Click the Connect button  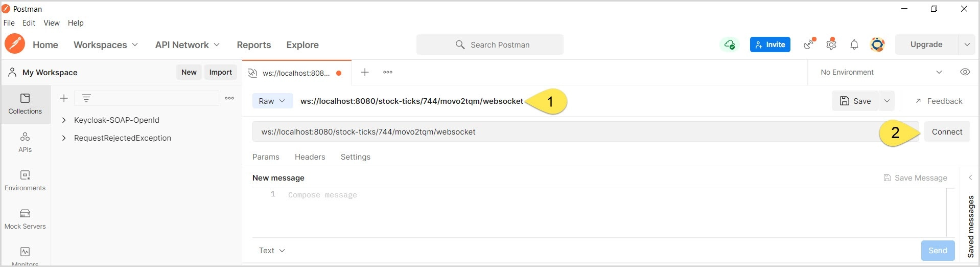947,132
